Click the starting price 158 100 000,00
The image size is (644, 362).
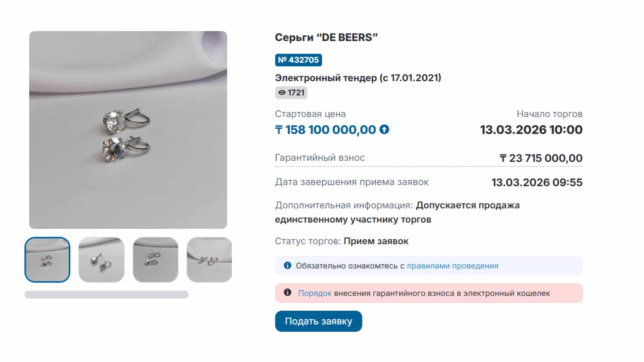[x=330, y=130]
